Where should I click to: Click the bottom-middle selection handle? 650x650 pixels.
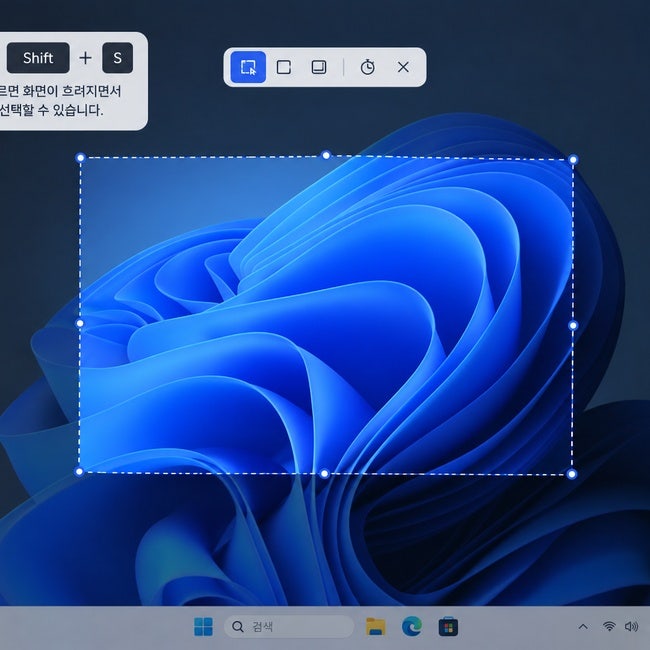coord(325,473)
